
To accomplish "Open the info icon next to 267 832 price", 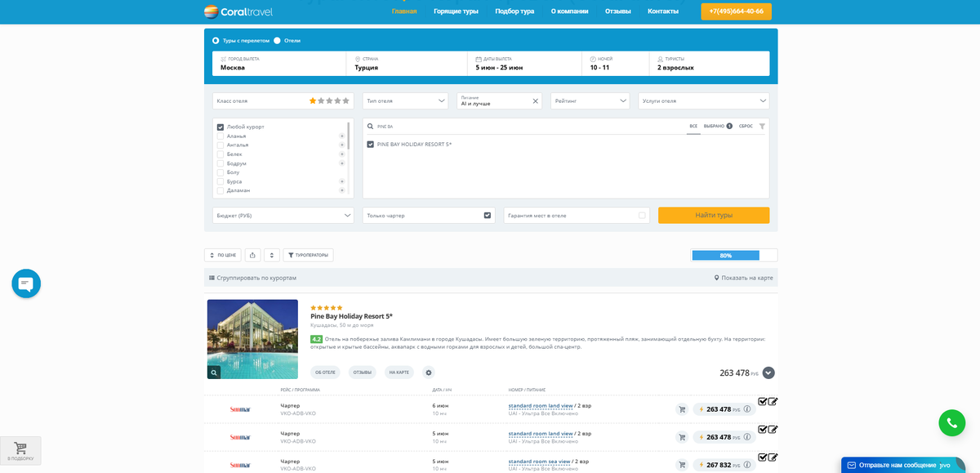I will coord(747,465).
